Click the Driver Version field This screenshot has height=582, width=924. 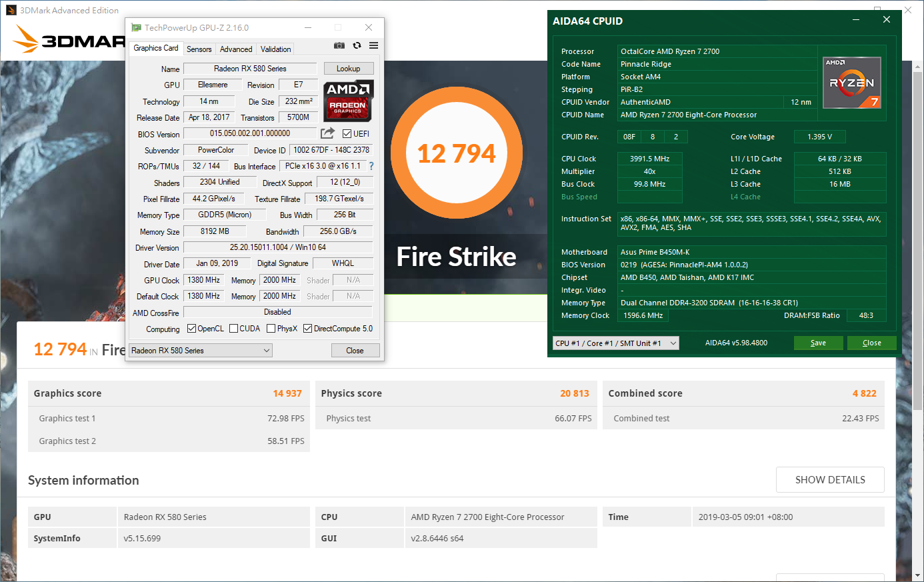click(278, 247)
